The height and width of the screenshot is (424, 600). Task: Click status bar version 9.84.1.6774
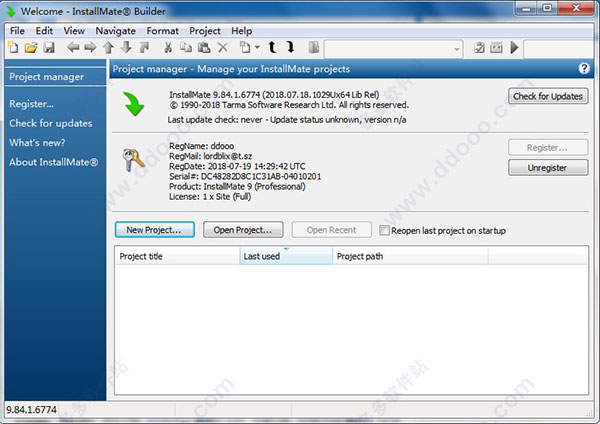tap(31, 410)
